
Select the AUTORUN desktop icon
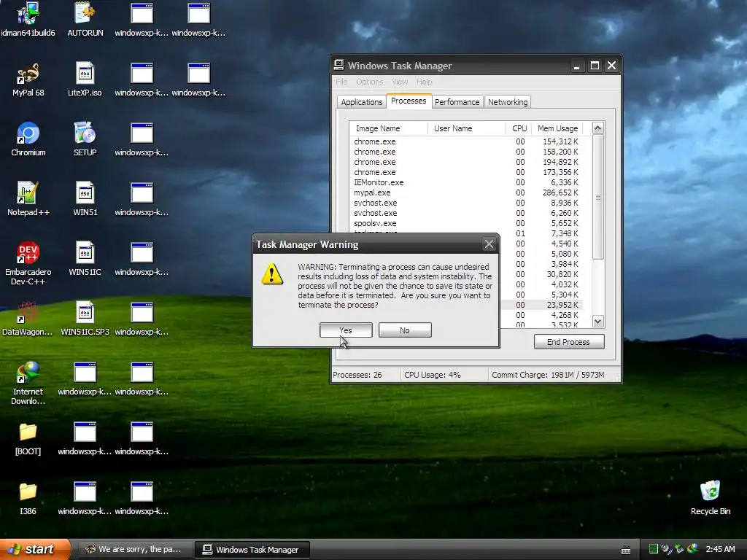tap(85, 20)
